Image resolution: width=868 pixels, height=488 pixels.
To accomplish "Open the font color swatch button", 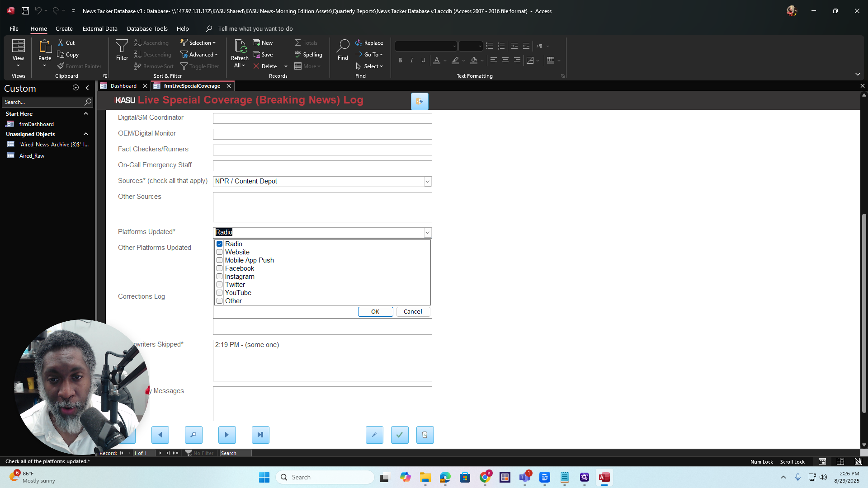I will point(437,60).
